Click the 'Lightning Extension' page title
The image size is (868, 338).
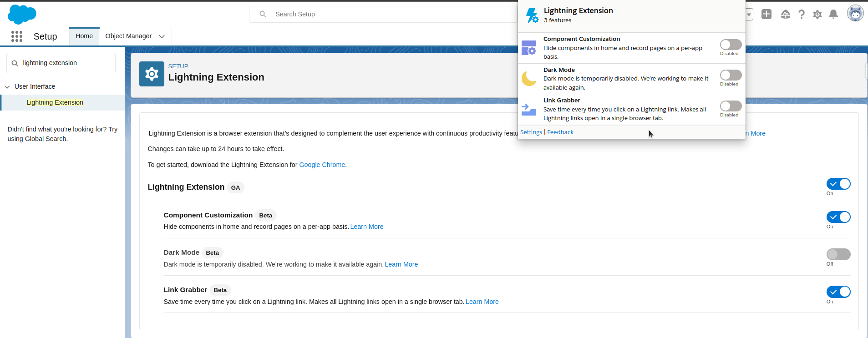(x=216, y=77)
